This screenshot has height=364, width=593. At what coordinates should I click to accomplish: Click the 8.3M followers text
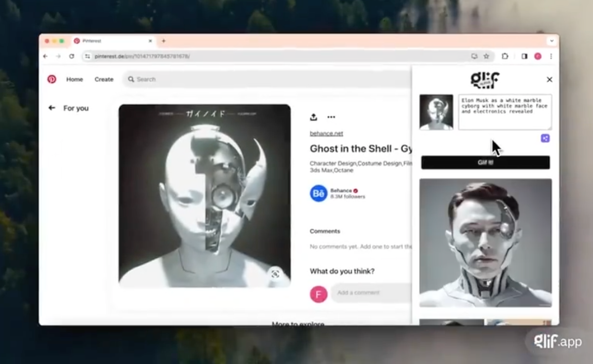coord(347,197)
